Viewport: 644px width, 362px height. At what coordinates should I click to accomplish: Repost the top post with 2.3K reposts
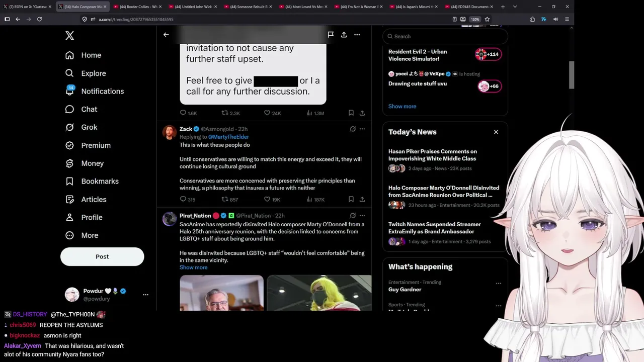[230, 113]
